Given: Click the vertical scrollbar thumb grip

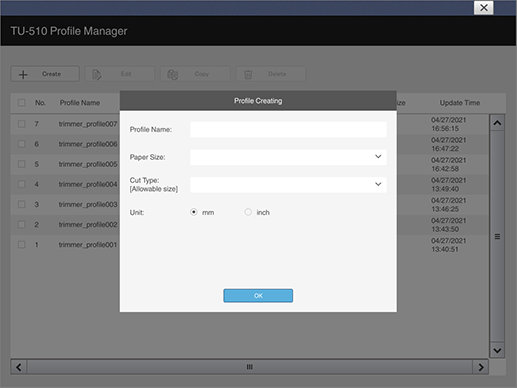Looking at the screenshot, I should pyautogui.click(x=497, y=237).
